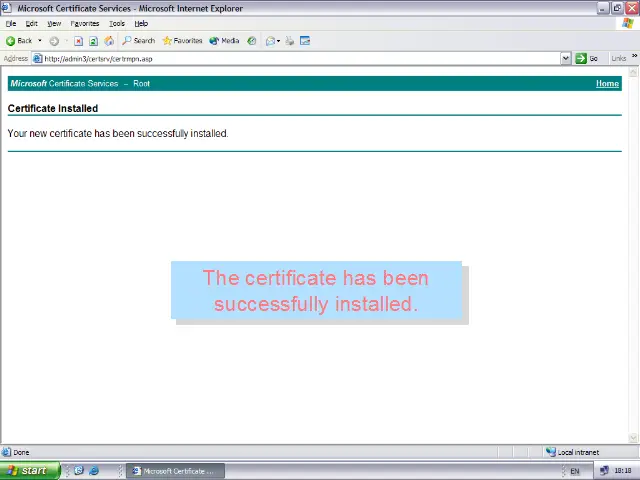The image size is (640, 480).
Task: Expand the address bar dropdown arrow
Action: point(565,59)
